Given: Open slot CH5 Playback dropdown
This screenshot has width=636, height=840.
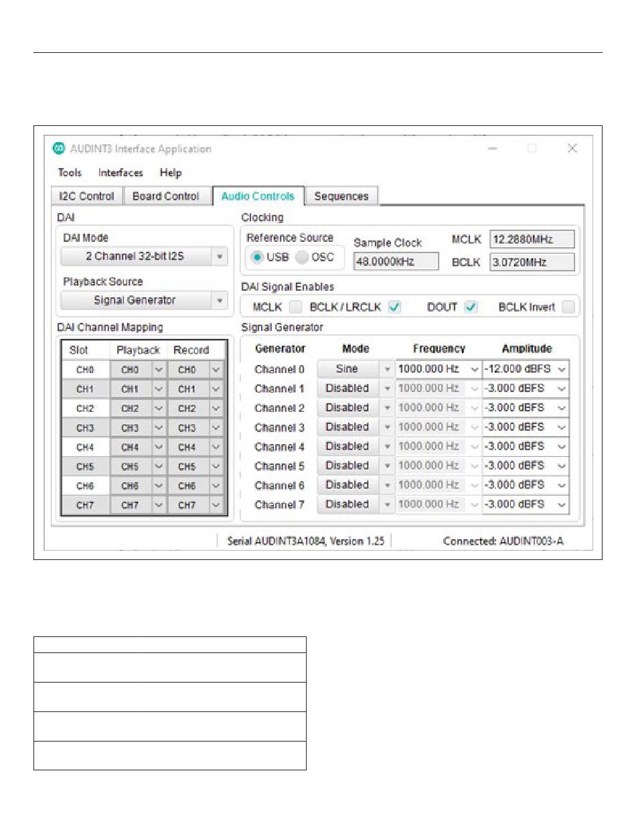Looking at the screenshot, I should tap(158, 467).
